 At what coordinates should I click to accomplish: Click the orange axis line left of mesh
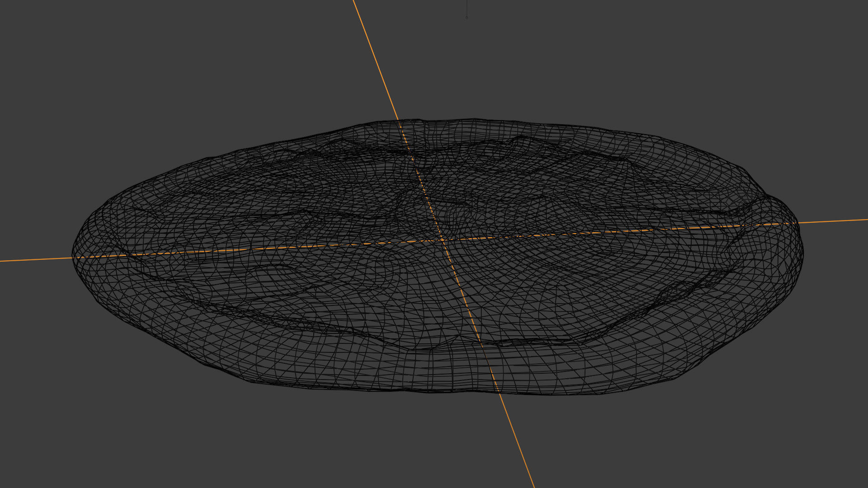pos(36,259)
